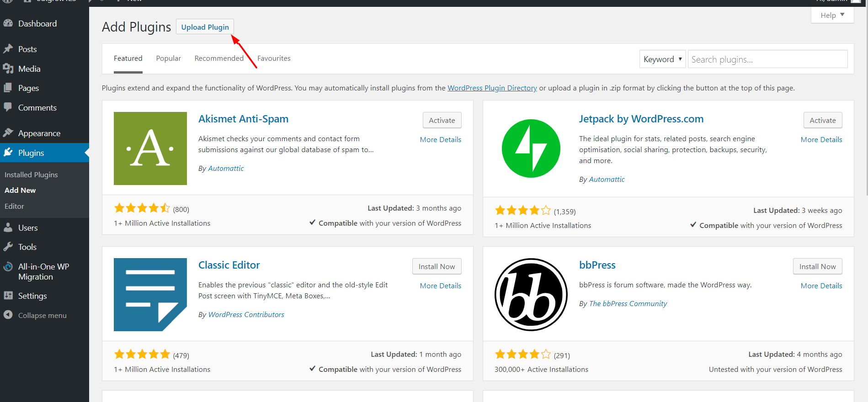Screen dimensions: 868x402
Task: Open the WordPress Contributors author link
Action: click(246, 314)
